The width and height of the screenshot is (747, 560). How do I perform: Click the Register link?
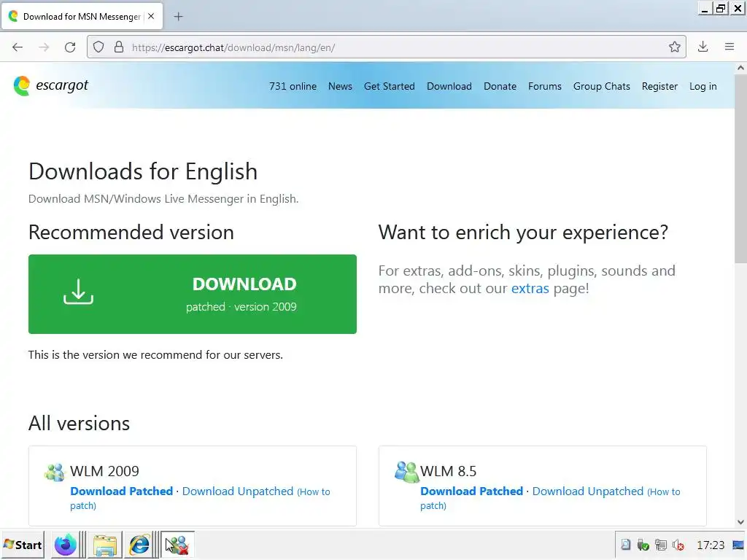coord(659,86)
